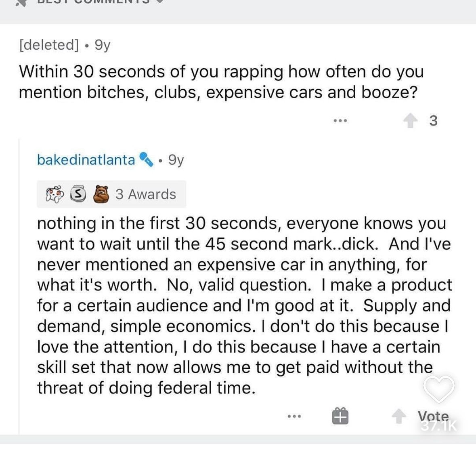
Task: Click the bear award icon
Action: pyautogui.click(x=101, y=194)
